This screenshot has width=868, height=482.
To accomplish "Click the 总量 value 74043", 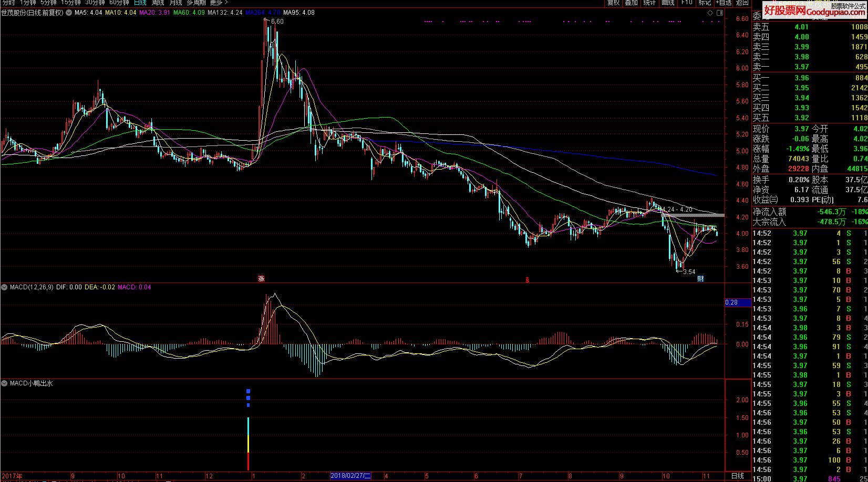I will click(x=799, y=159).
